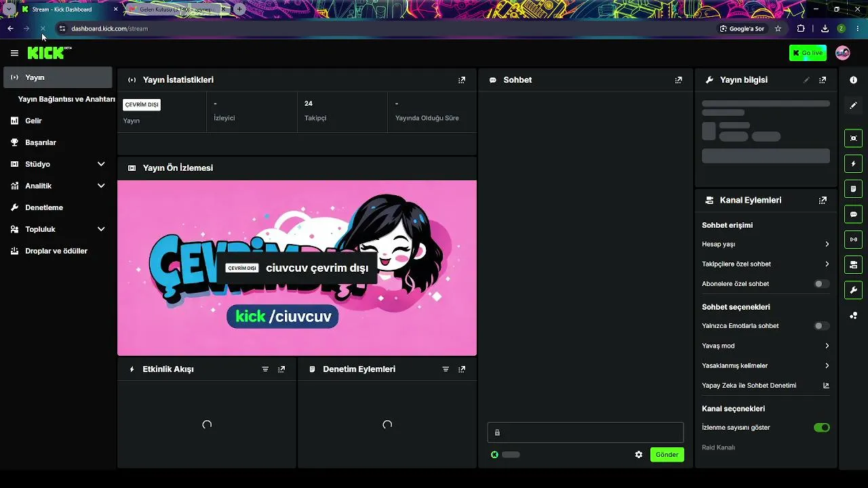Pop out the Denetim Eylemleri panel
868x488 pixels.
pyautogui.click(x=462, y=369)
